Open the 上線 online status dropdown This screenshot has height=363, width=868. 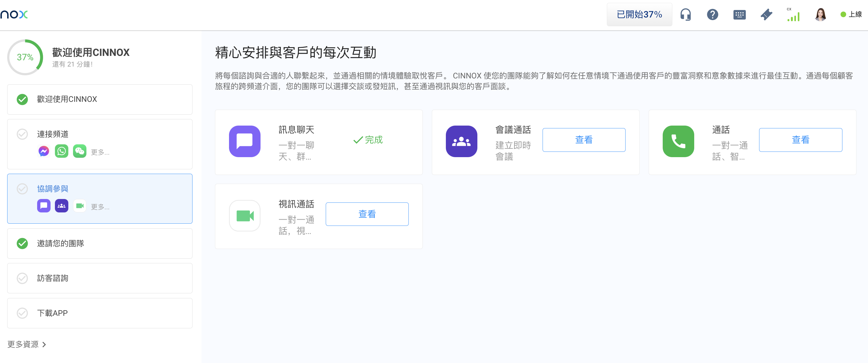(851, 14)
